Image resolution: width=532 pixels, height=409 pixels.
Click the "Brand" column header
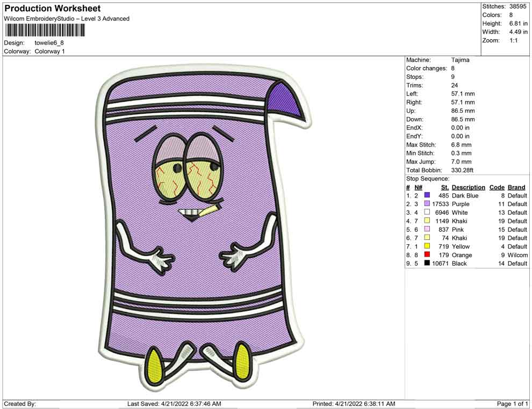click(516, 187)
